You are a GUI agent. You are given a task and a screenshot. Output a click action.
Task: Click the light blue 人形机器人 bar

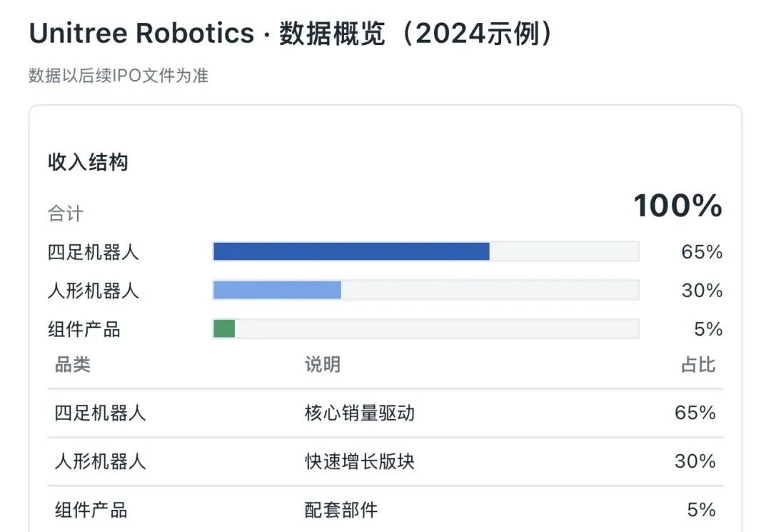pyautogui.click(x=277, y=290)
